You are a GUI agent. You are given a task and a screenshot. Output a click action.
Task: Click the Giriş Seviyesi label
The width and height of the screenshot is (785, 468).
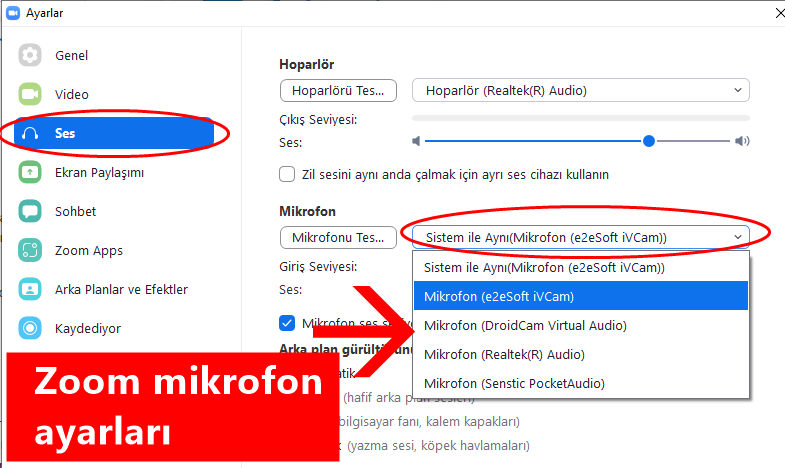[x=318, y=267]
